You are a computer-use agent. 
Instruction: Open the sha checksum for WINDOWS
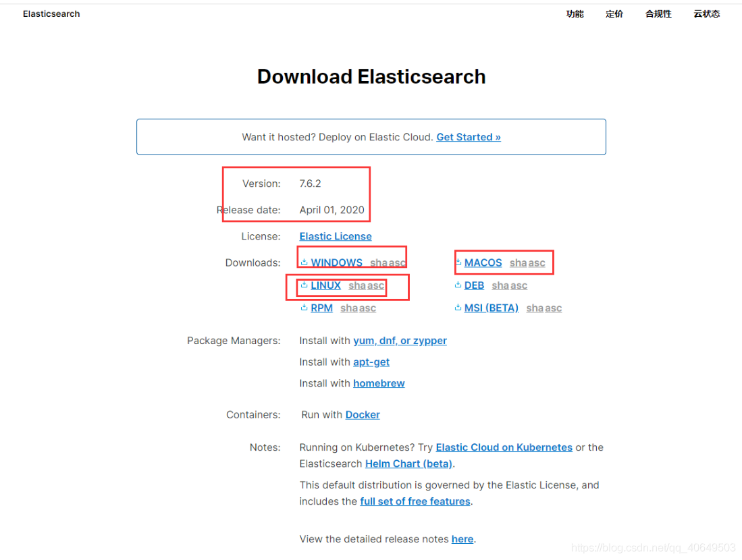[379, 263]
